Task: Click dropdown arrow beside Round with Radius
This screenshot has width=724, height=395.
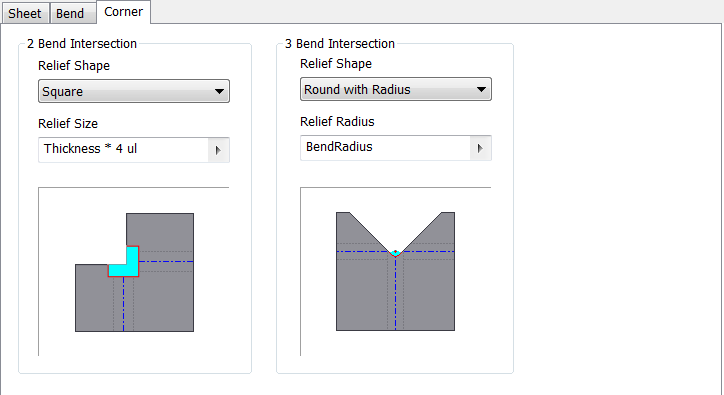Action: (x=481, y=90)
